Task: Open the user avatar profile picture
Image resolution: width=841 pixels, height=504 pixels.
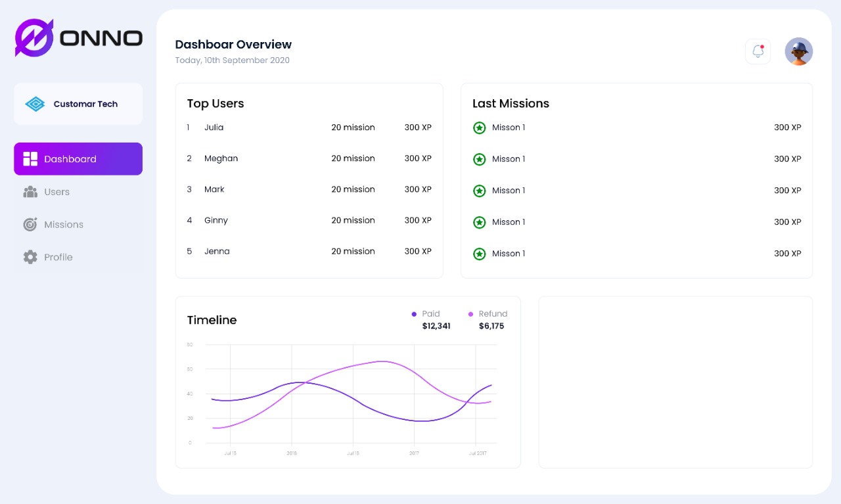Action: 799,51
